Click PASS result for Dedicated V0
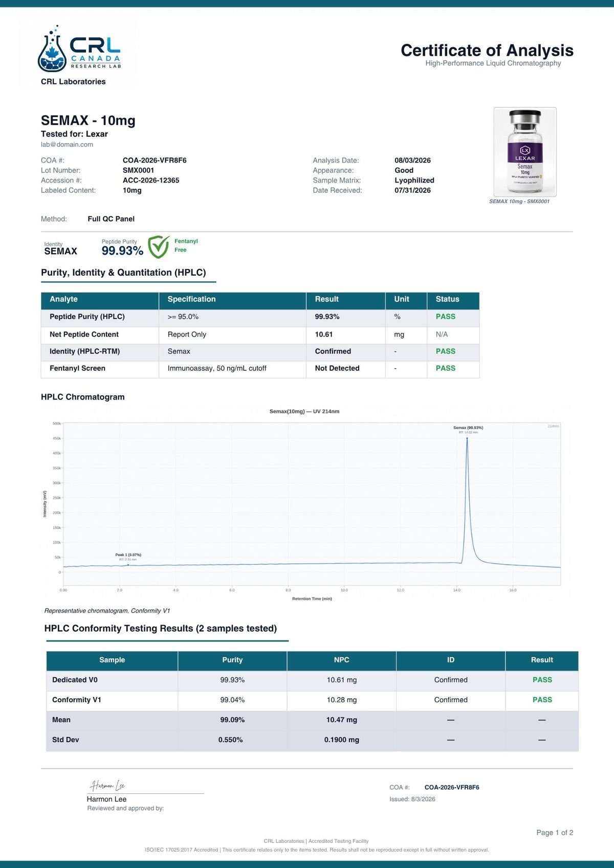This screenshot has width=614, height=868. [x=542, y=680]
